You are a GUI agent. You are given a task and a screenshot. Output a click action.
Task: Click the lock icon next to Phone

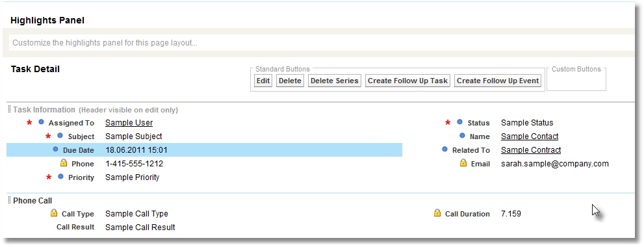(64, 163)
